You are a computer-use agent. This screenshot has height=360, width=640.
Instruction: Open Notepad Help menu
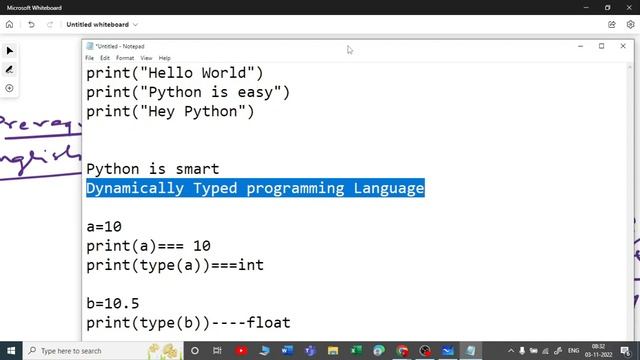(164, 58)
